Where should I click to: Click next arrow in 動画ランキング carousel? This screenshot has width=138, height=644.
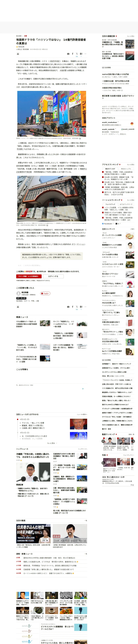[133, 441]
